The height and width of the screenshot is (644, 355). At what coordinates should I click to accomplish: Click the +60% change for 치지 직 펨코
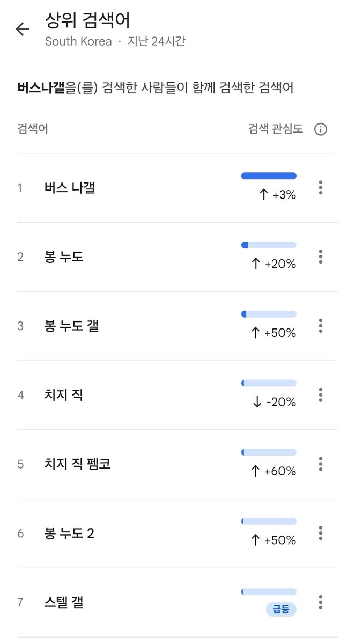[x=273, y=471]
